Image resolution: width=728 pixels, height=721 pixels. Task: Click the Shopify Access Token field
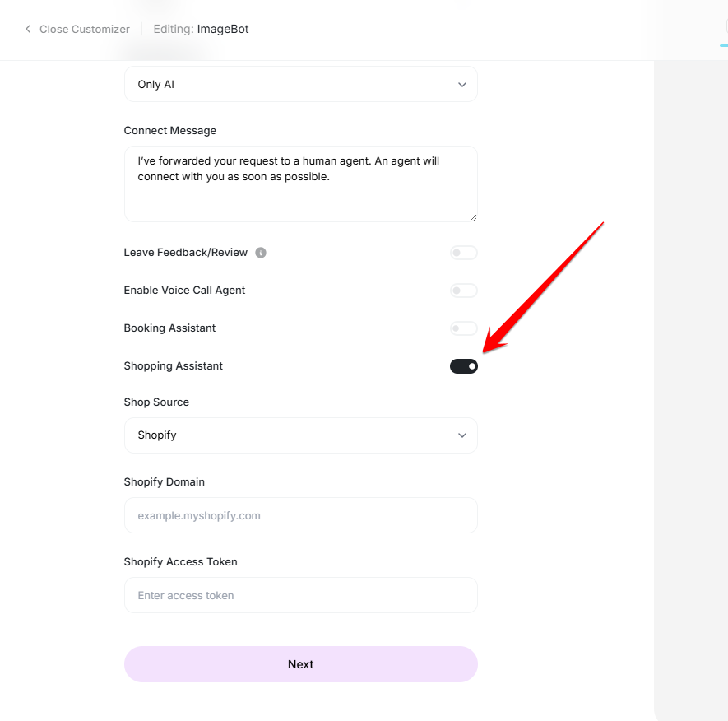tap(300, 595)
